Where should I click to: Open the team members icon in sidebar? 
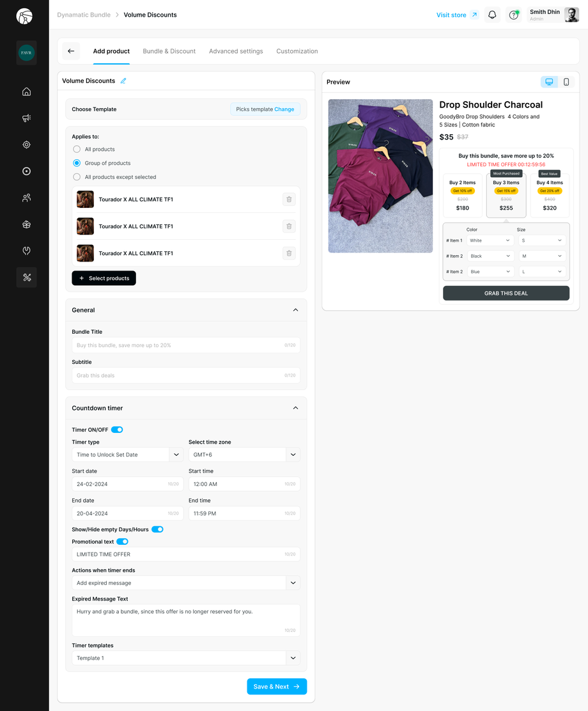coord(26,198)
